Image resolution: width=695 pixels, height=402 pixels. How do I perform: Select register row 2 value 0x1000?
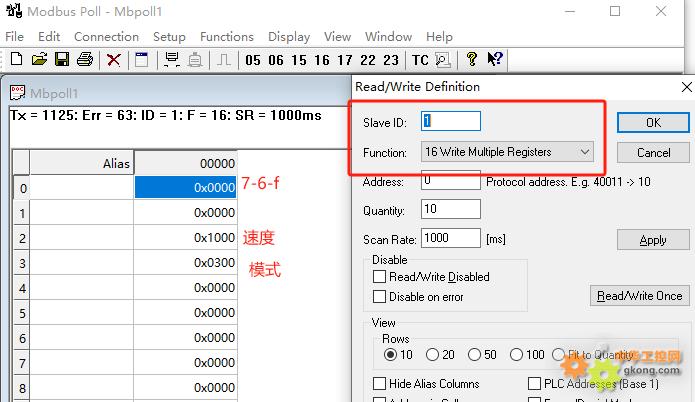pyautogui.click(x=186, y=238)
